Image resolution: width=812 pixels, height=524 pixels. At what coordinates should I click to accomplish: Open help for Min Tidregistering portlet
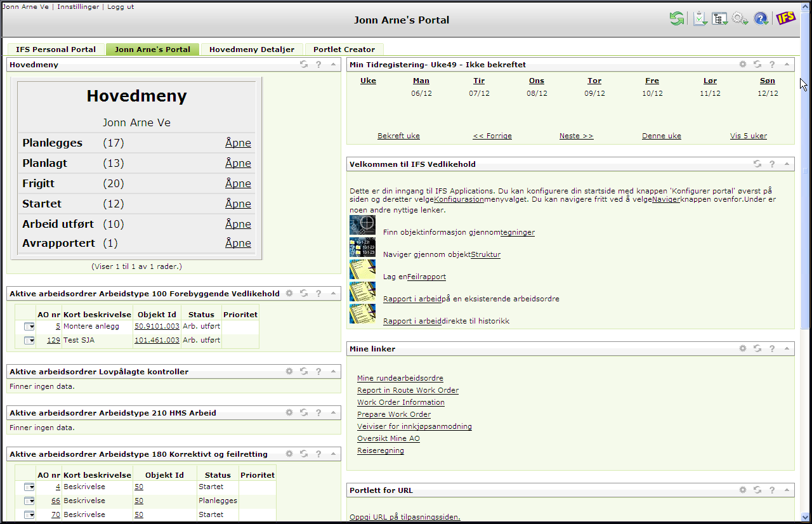772,64
